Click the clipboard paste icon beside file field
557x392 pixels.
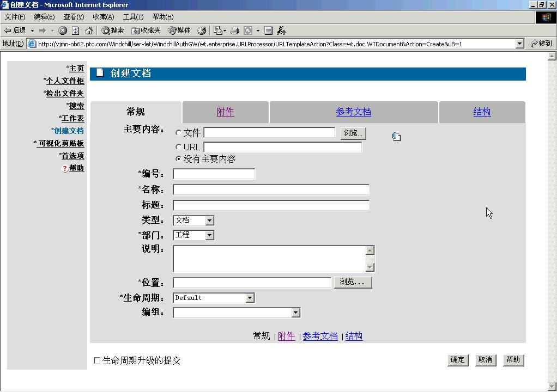tap(396, 137)
